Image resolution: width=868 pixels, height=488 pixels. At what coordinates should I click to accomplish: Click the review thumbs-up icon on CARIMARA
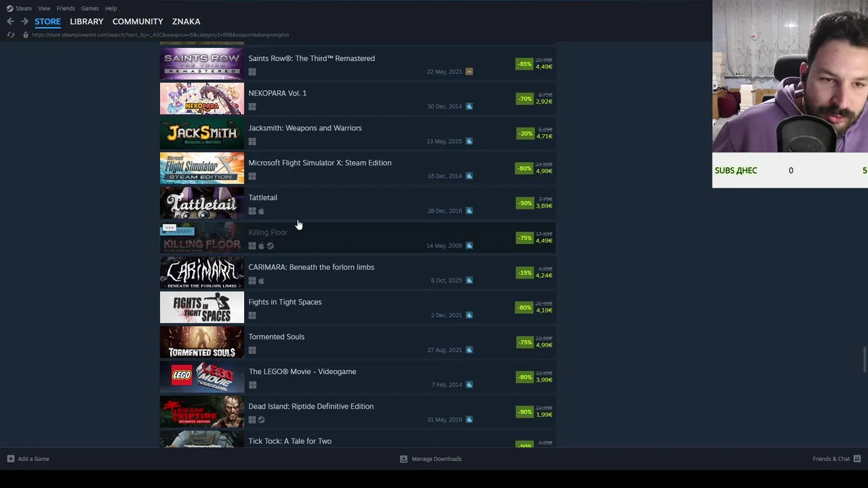(469, 280)
